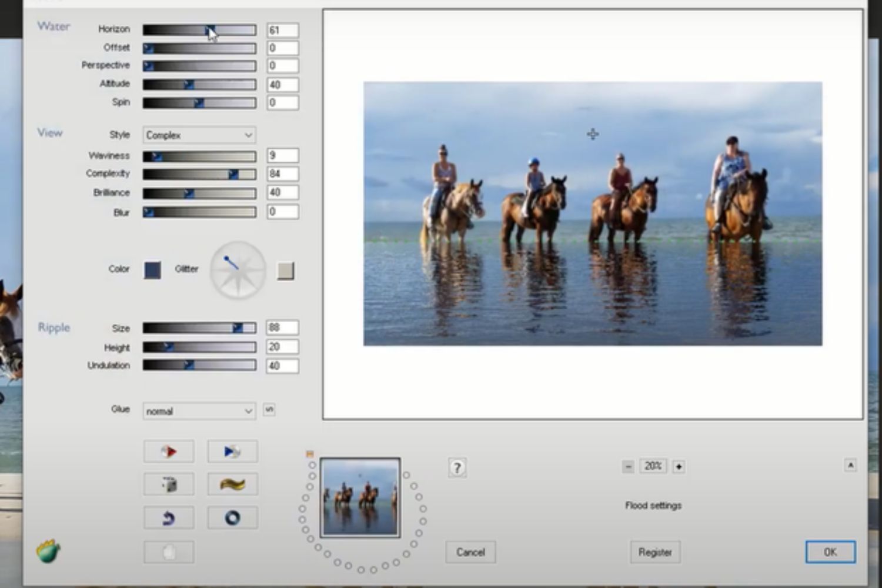Click the greyed-out hand icon button
Viewport: 882px width, 588px height.
click(169, 552)
